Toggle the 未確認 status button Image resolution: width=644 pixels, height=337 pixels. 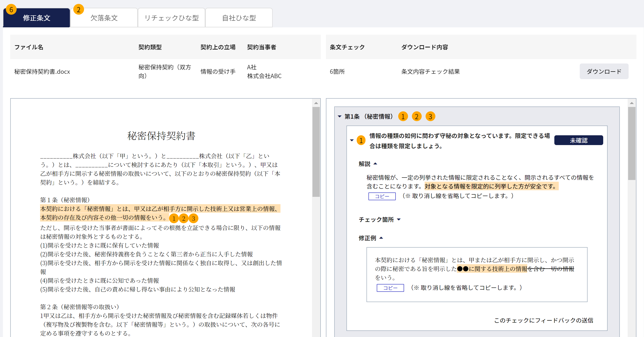pyautogui.click(x=578, y=140)
